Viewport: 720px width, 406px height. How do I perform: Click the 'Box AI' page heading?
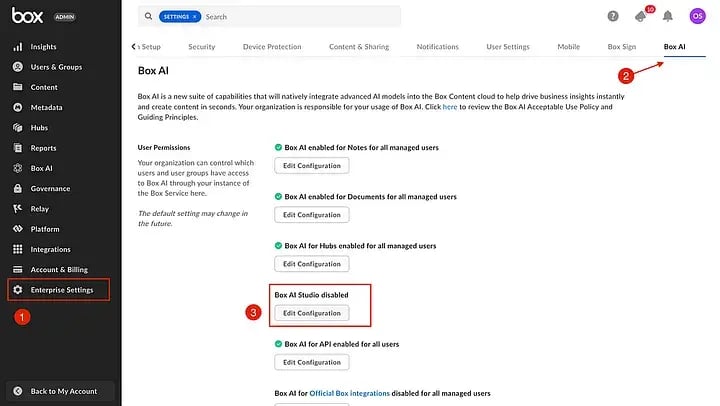pos(153,71)
